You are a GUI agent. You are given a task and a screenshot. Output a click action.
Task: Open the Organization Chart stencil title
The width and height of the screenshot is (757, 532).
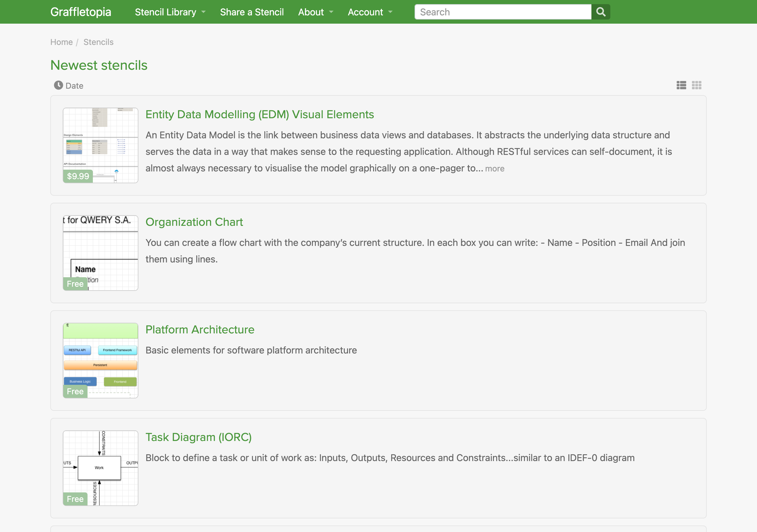pos(194,222)
